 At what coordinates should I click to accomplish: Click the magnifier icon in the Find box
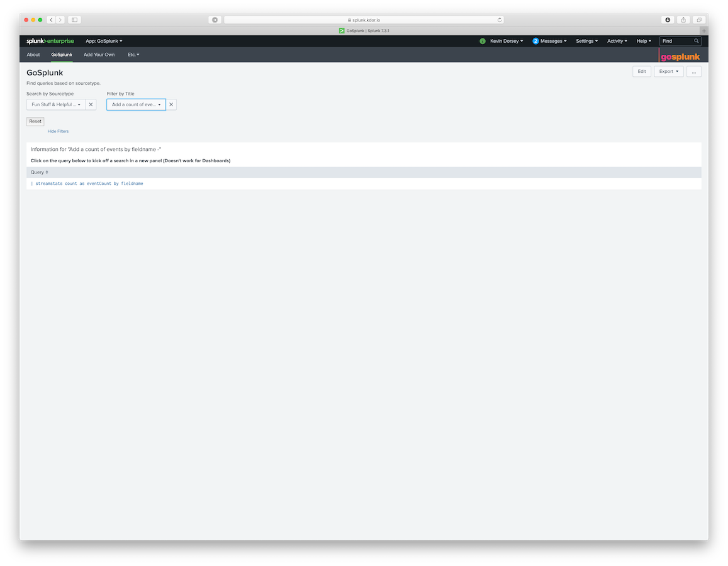(x=696, y=41)
